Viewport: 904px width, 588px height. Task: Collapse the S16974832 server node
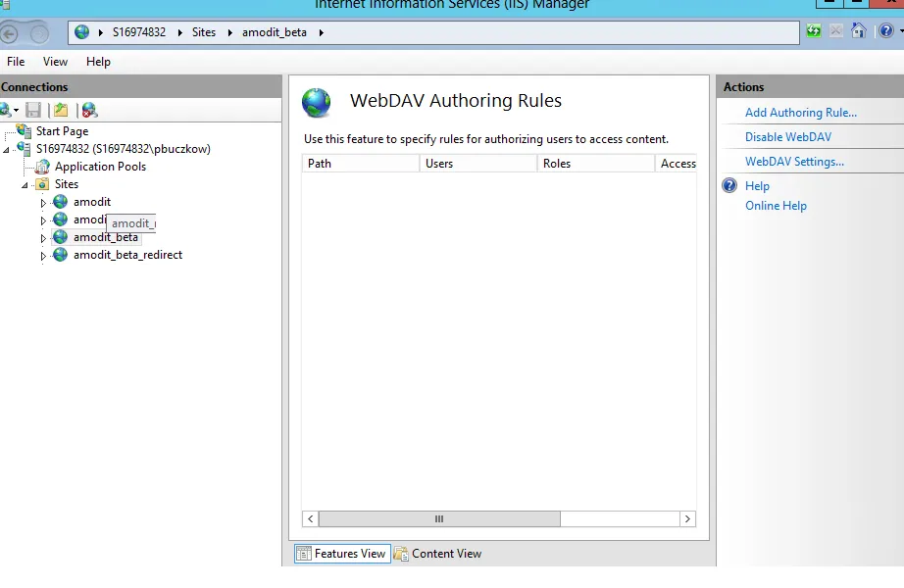tap(6, 150)
